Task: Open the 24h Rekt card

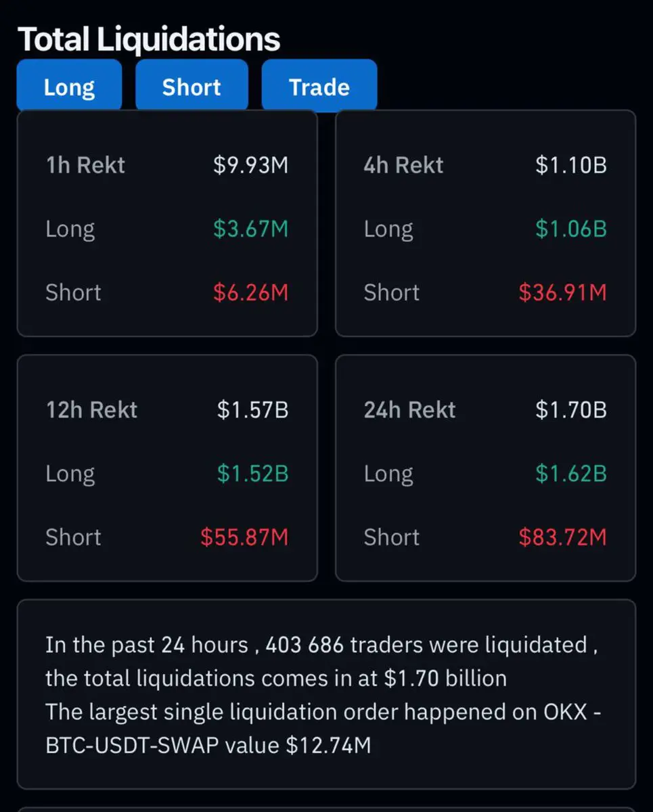Action: pos(485,468)
